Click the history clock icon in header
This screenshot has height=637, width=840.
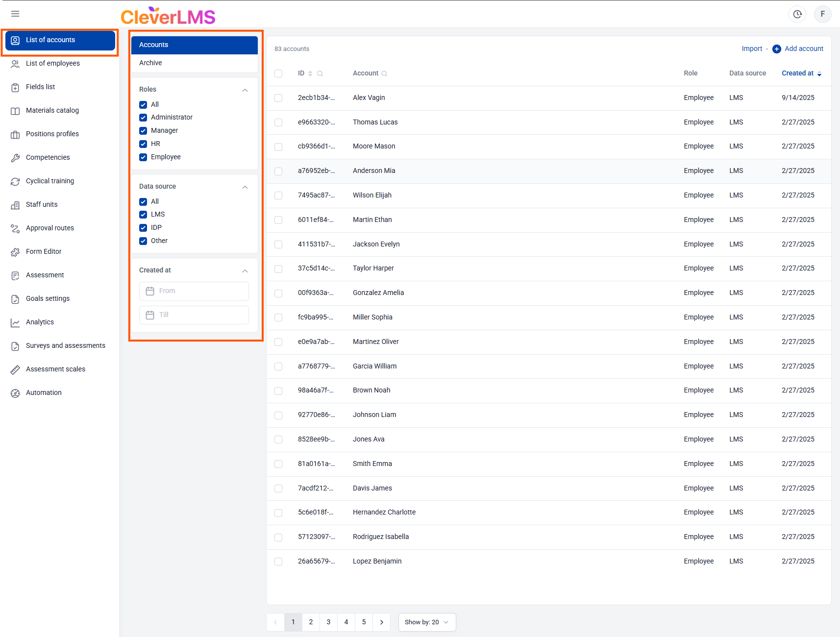point(797,14)
